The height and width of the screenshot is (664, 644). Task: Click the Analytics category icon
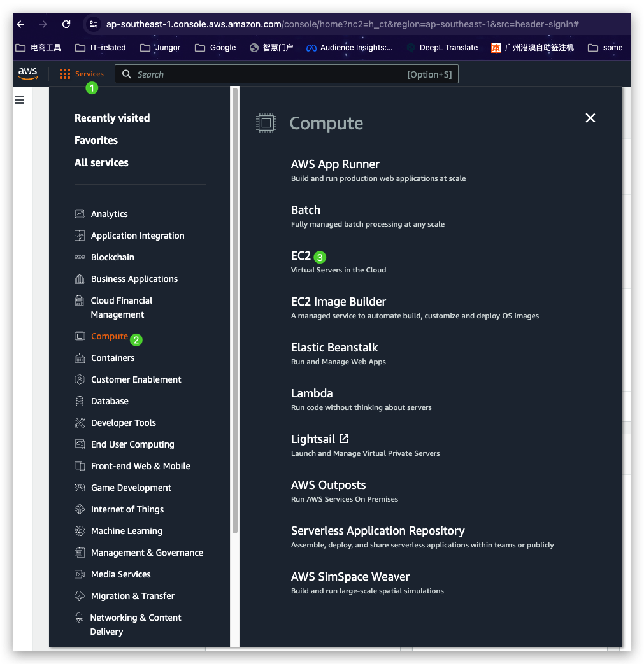pos(80,214)
